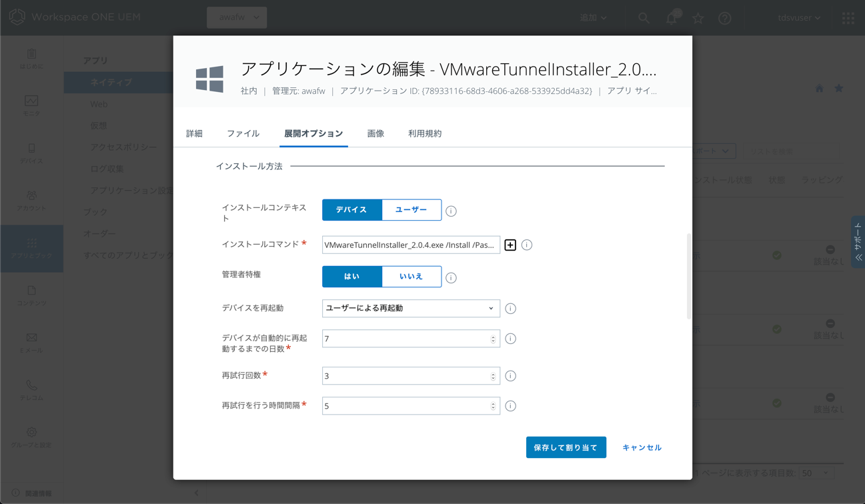Open オーダー in left menu
The width and height of the screenshot is (865, 504).
99,233
